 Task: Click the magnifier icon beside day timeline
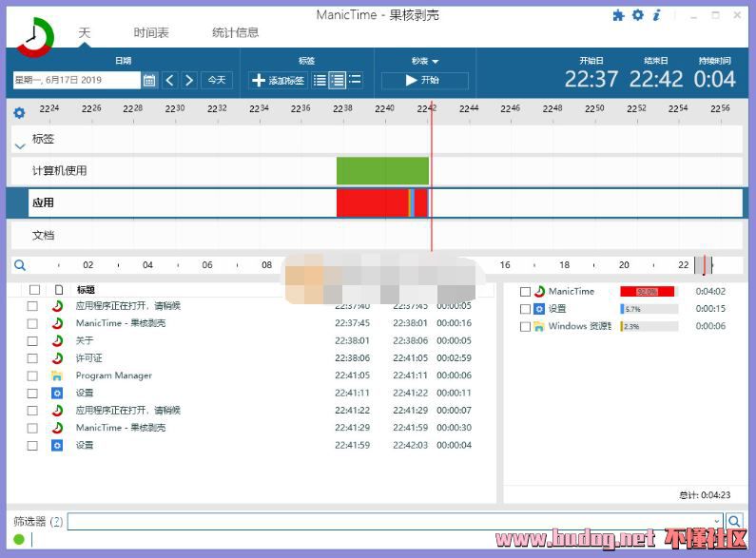pyautogui.click(x=20, y=266)
